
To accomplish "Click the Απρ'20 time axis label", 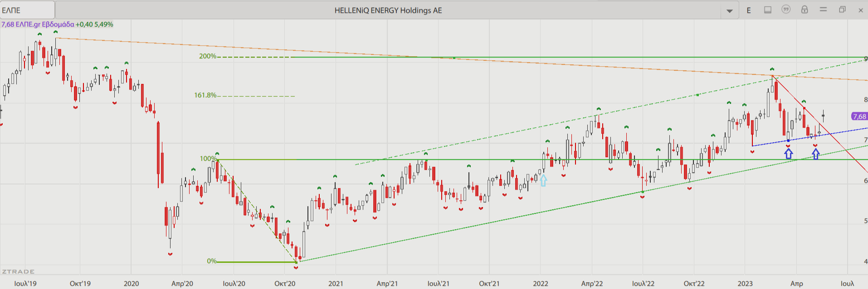I will point(182,284).
